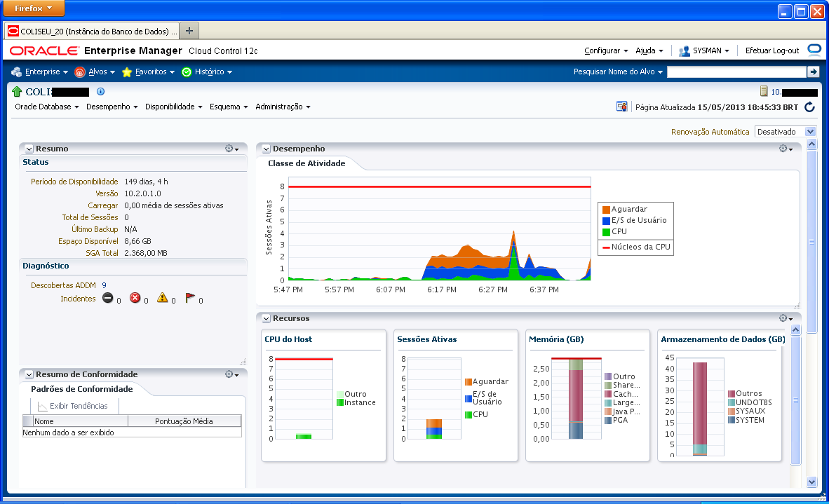
Task: Click the database info icon next to COLI
Action: click(100, 91)
